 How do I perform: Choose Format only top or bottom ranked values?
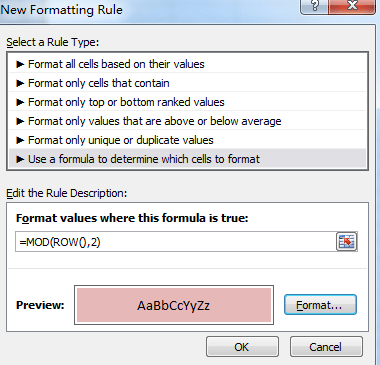coord(187,102)
